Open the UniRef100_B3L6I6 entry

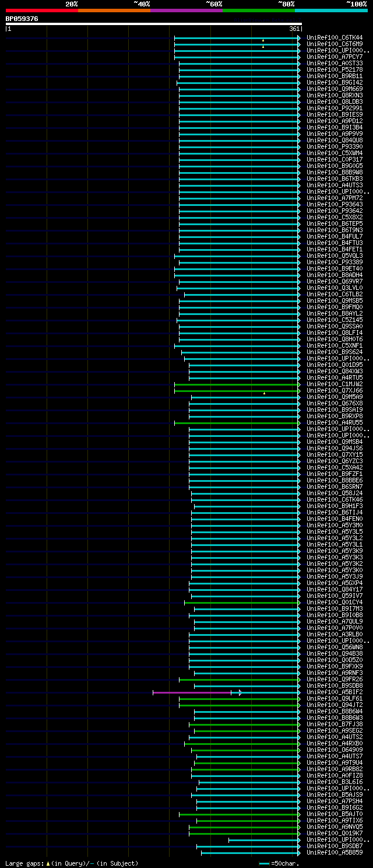click(334, 782)
